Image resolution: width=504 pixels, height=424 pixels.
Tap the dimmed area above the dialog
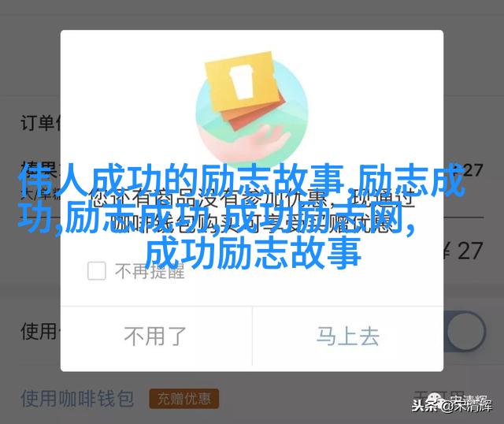tap(252, 14)
